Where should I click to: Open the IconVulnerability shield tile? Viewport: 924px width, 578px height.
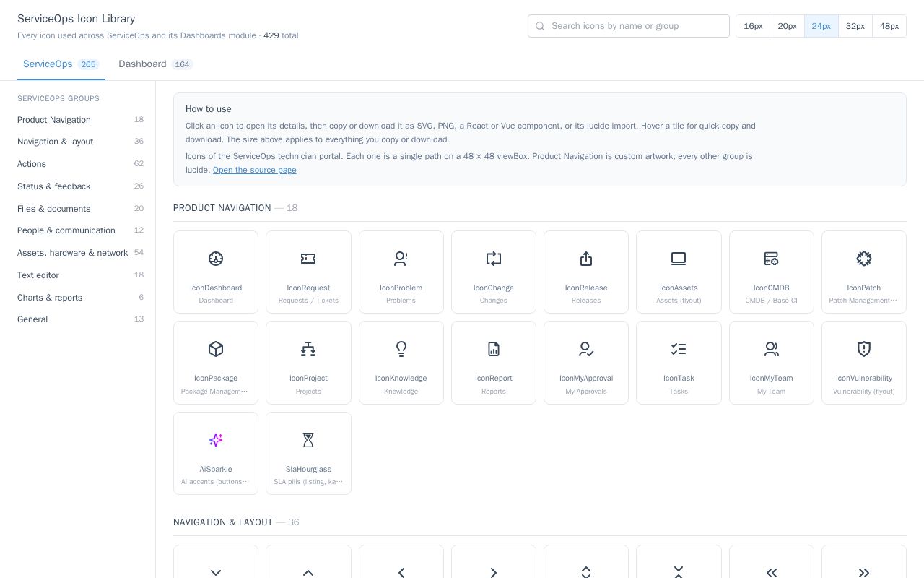click(864, 363)
